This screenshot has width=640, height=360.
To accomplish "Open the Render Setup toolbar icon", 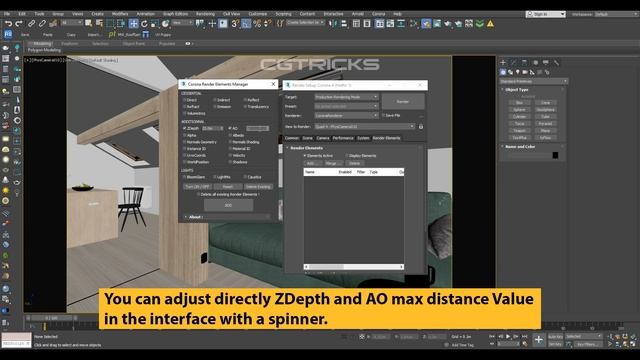I will [x=426, y=24].
